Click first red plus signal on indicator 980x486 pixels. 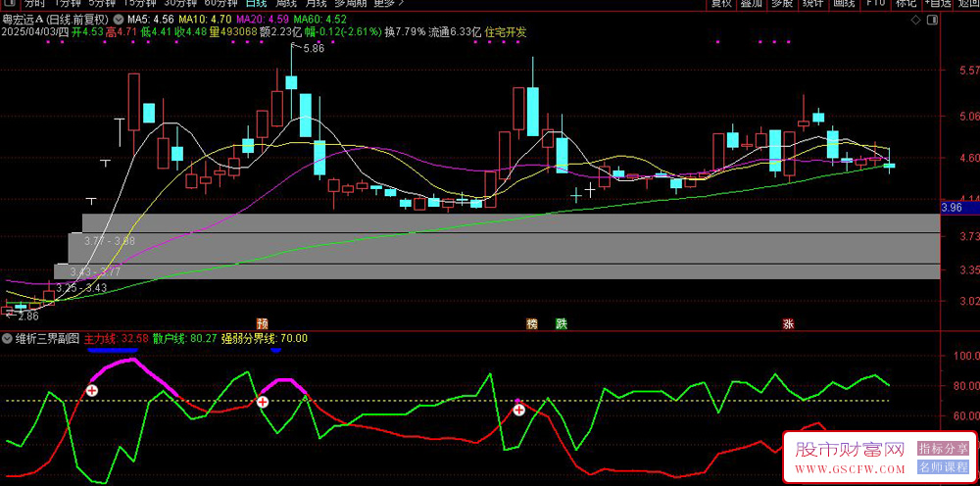[x=91, y=390]
